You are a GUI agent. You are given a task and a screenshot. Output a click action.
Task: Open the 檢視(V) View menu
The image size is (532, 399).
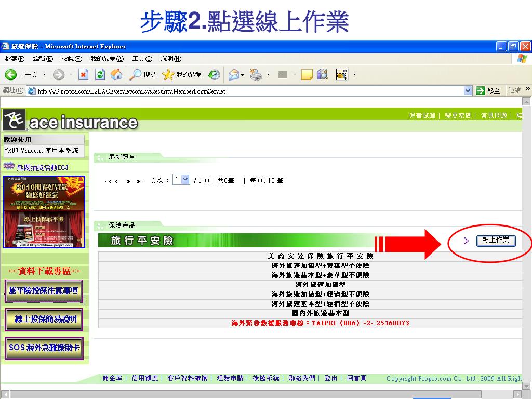point(72,59)
